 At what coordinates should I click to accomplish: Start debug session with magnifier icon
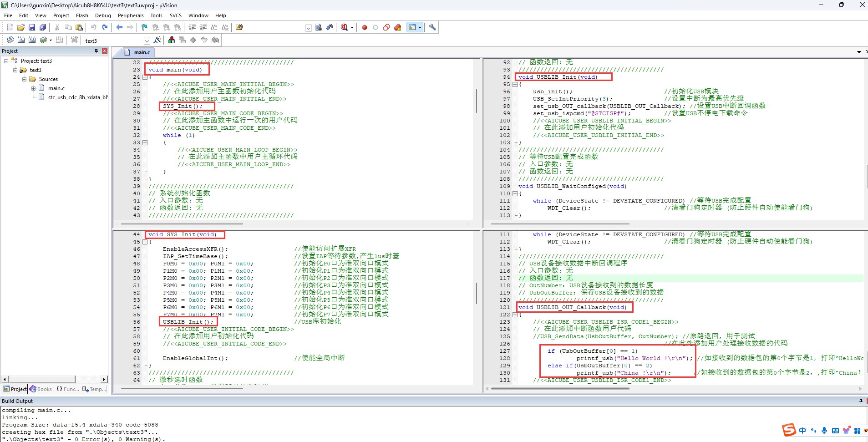(x=345, y=27)
